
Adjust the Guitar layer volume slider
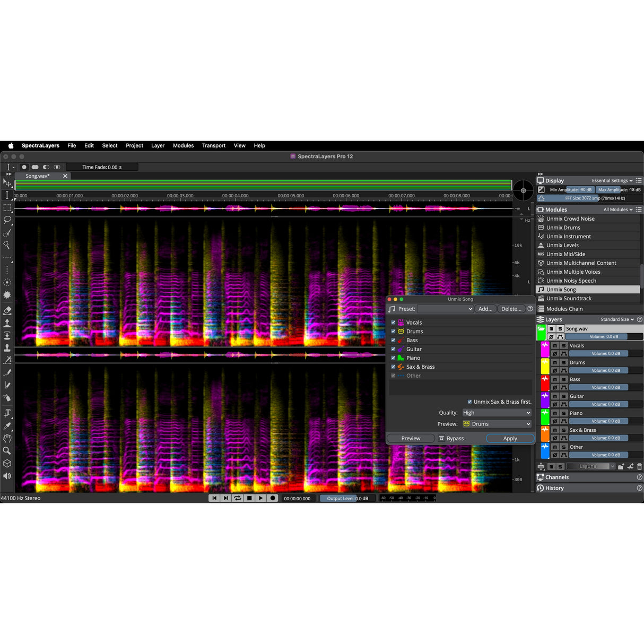pyautogui.click(x=598, y=404)
